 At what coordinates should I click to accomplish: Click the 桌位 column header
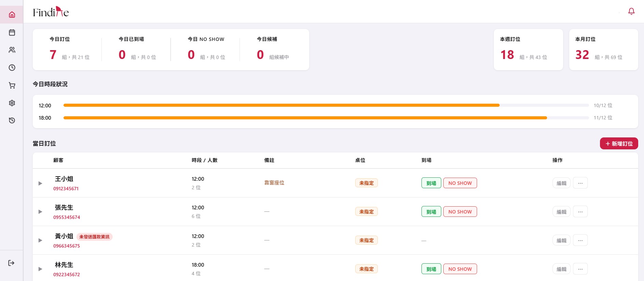pyautogui.click(x=360, y=160)
